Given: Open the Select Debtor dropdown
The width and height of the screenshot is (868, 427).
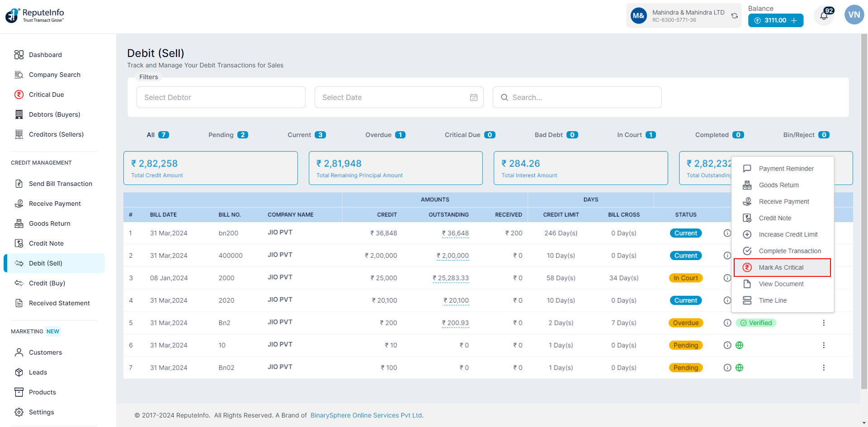Looking at the screenshot, I should coord(221,98).
